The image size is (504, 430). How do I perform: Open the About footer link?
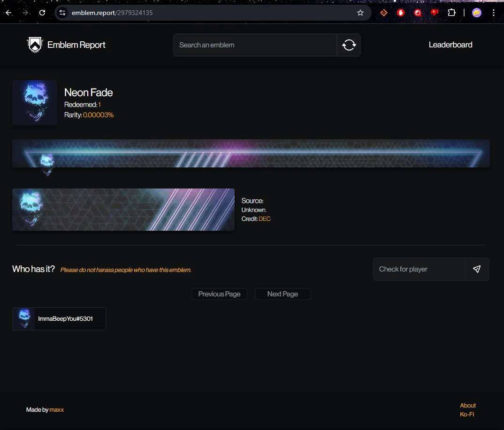click(468, 405)
